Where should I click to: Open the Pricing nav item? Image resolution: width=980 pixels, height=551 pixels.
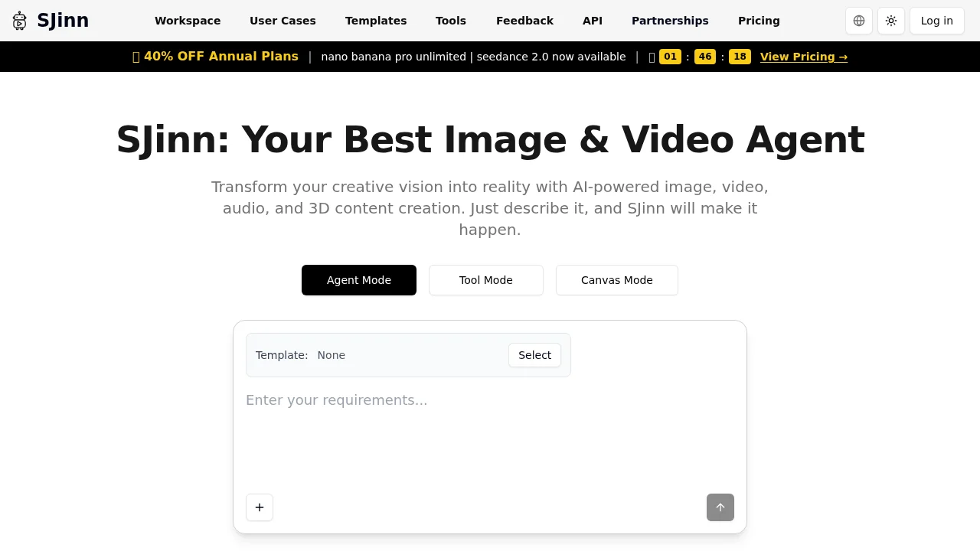tap(759, 21)
